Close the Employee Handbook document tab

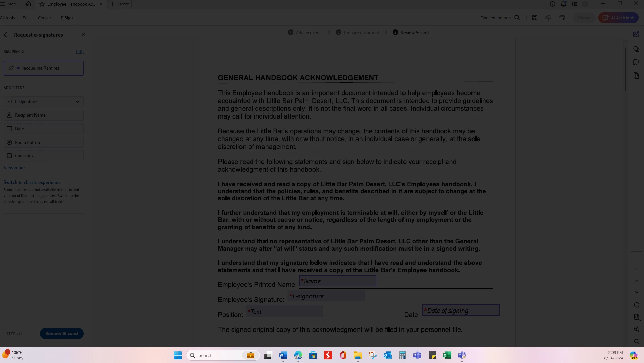click(100, 4)
